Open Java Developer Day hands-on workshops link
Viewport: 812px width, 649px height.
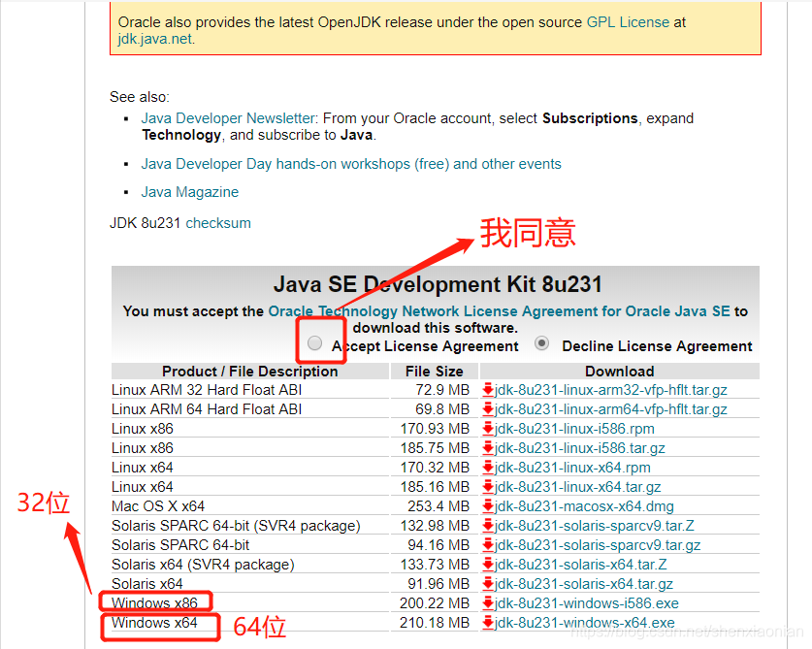coord(351,164)
